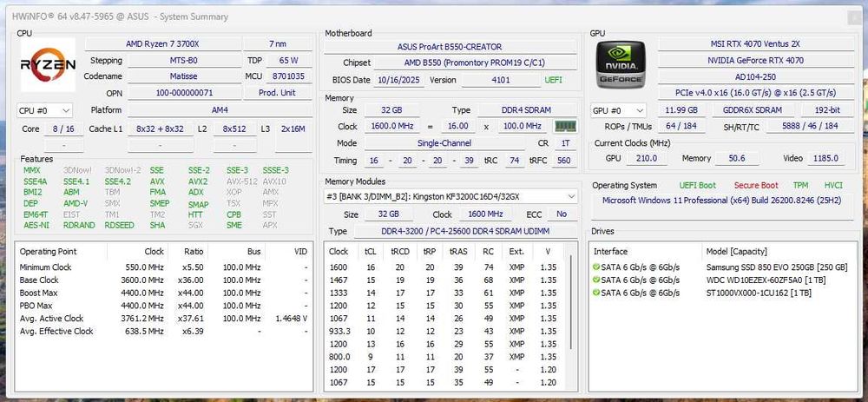Click the Ryzen CPU logo
This screenshot has width=868, height=402.
pyautogui.click(x=48, y=65)
